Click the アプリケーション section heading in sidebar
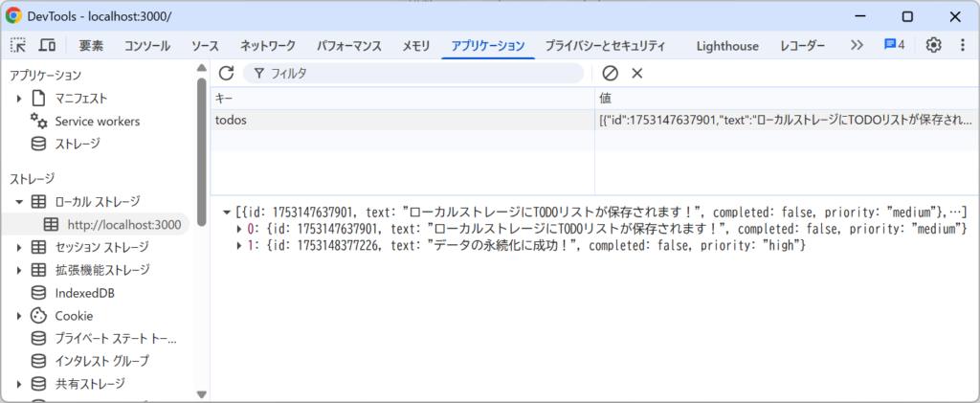980x403 pixels. [45, 76]
